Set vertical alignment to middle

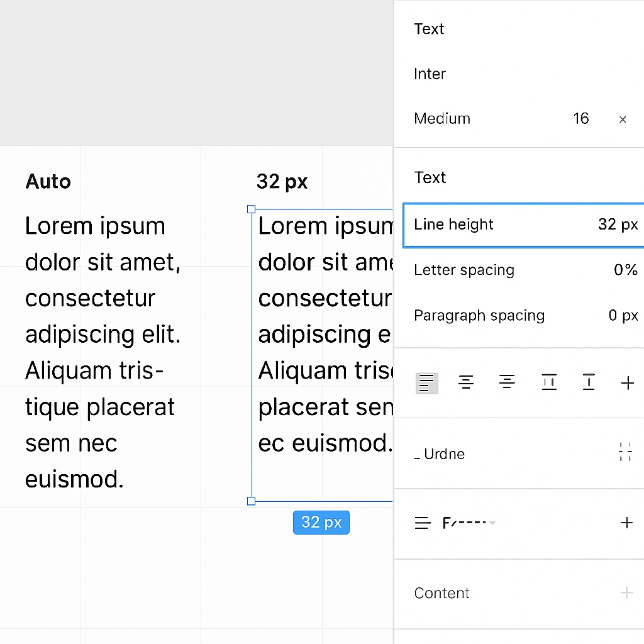pos(549,382)
